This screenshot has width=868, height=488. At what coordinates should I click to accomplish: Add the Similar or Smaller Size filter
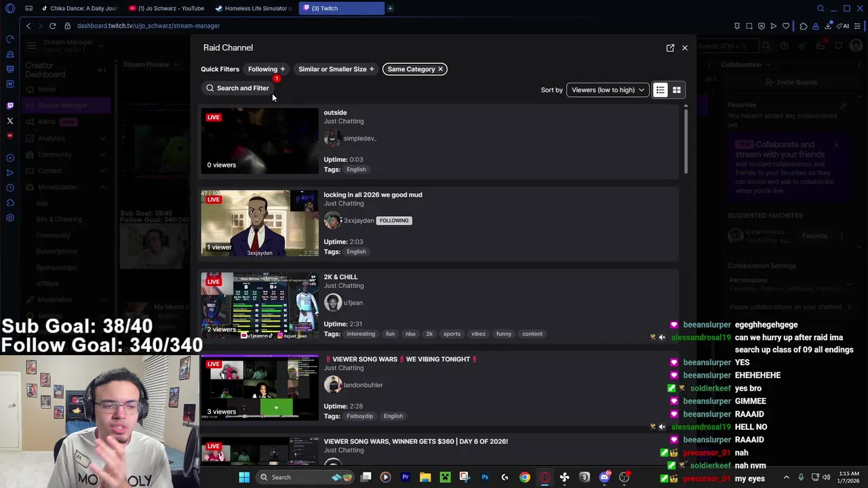tap(336, 69)
